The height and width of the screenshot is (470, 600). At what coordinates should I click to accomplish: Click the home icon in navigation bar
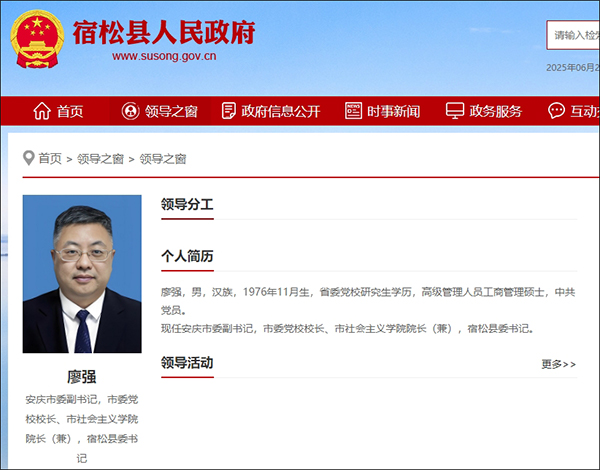click(x=42, y=111)
